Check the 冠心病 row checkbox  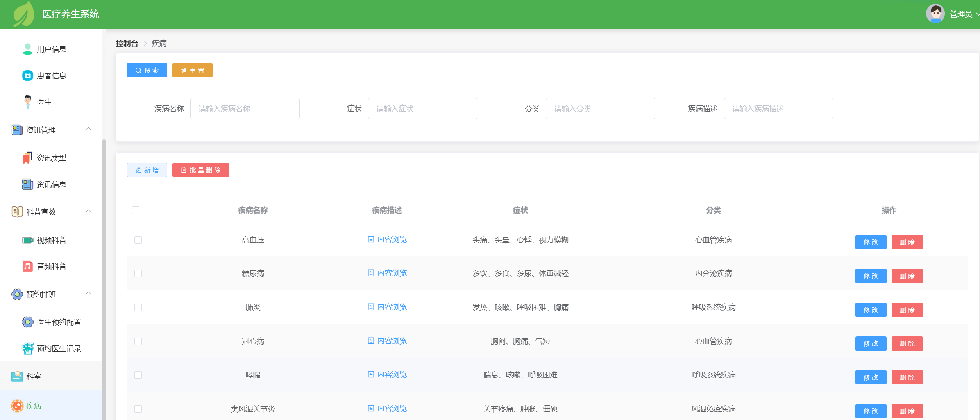(138, 342)
